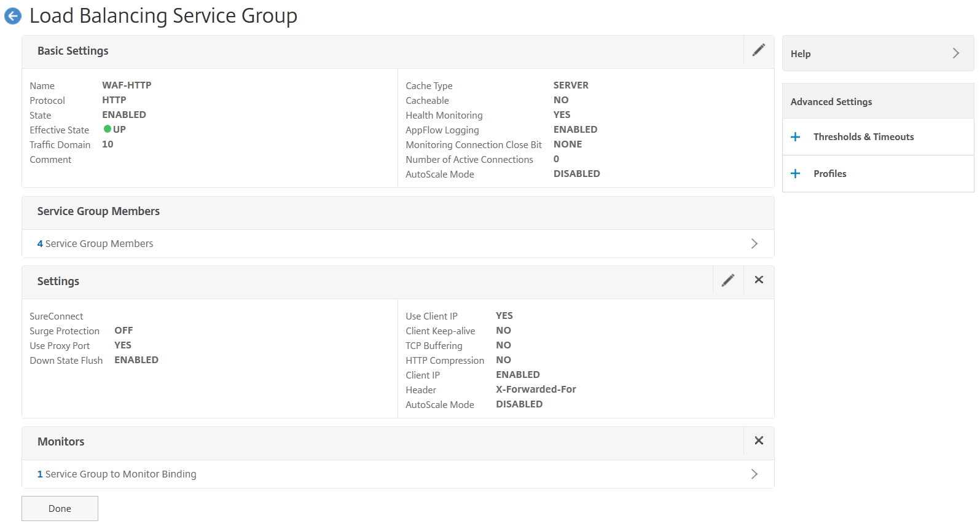Open 4 Service Group Members link
Viewport: 980px width, 526px height.
tap(95, 244)
